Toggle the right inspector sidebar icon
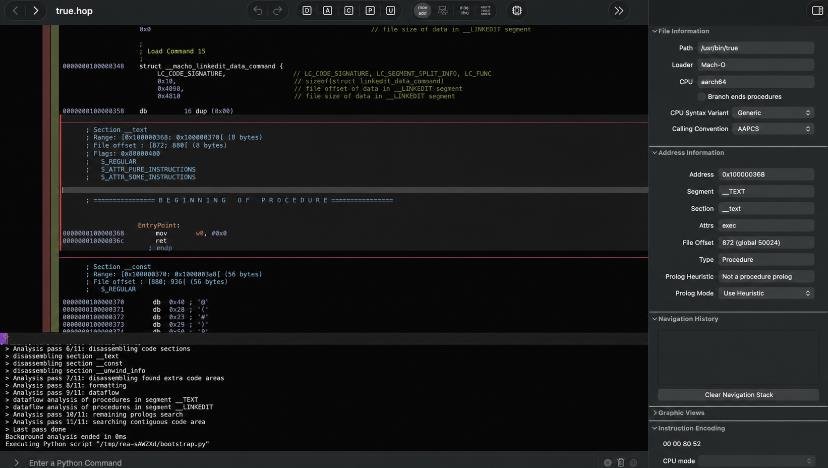 [x=817, y=11]
